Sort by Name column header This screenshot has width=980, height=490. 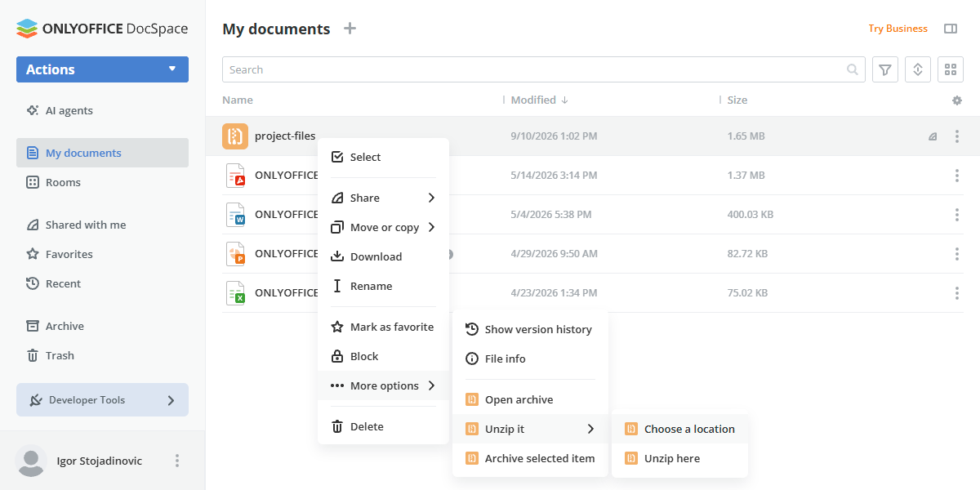point(238,100)
